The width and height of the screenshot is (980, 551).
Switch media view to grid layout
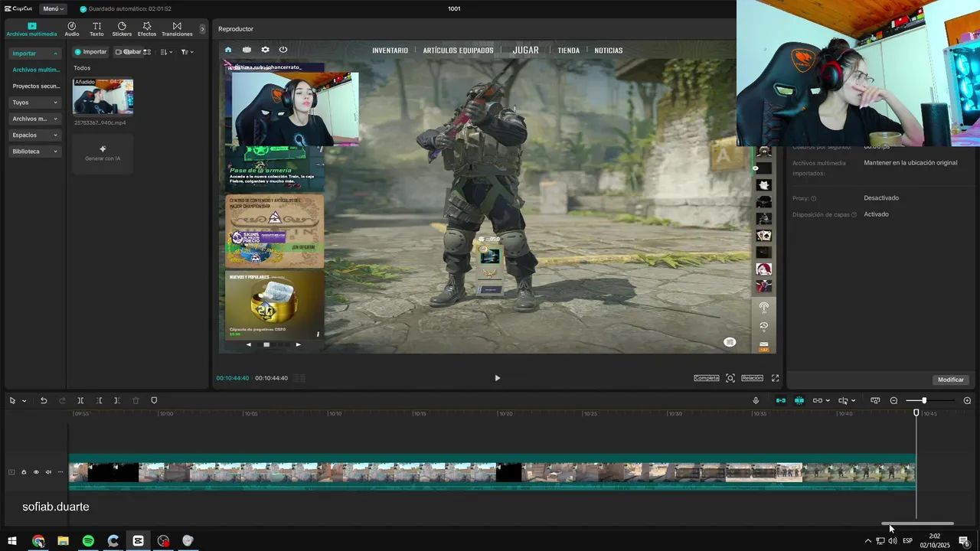(x=147, y=52)
